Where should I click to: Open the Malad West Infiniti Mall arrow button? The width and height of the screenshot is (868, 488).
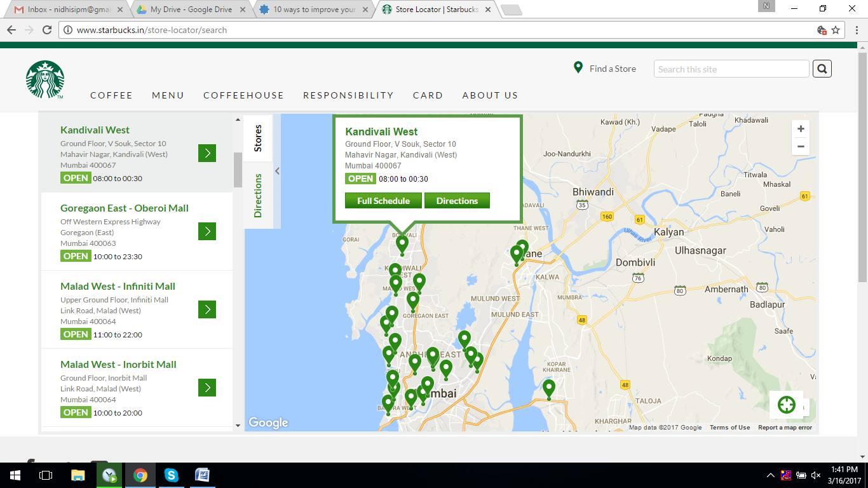[207, 309]
